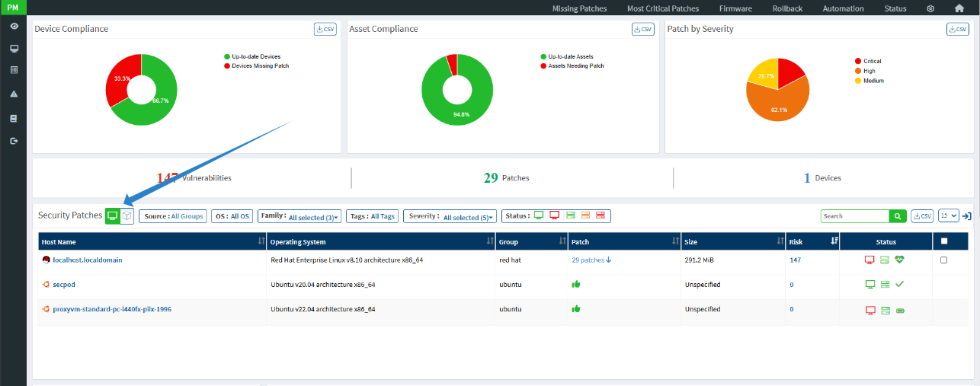Screen dimensions: 980x386
Task: Open the home icon in top bar
Action: coord(959,8)
